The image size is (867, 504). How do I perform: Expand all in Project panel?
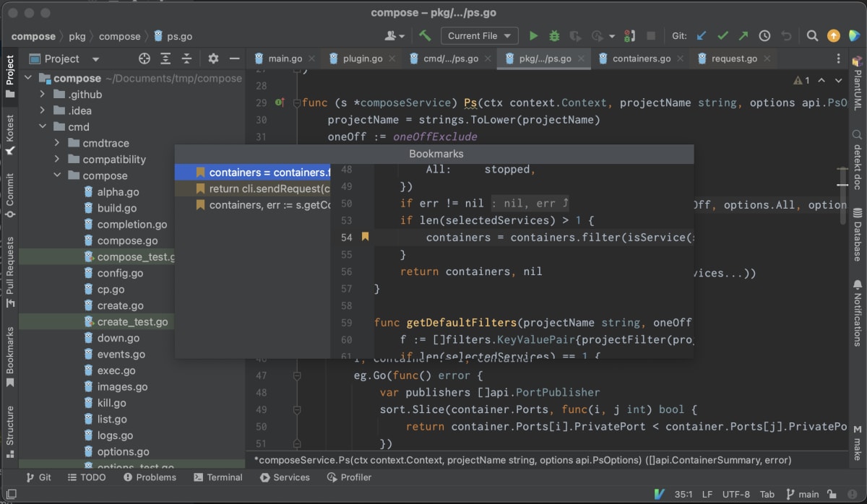165,58
